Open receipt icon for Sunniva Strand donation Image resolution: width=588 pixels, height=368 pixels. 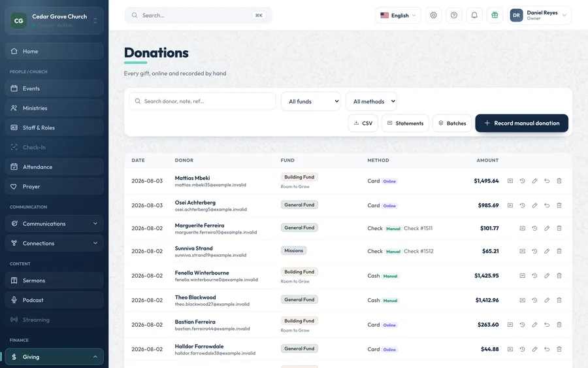click(523, 251)
